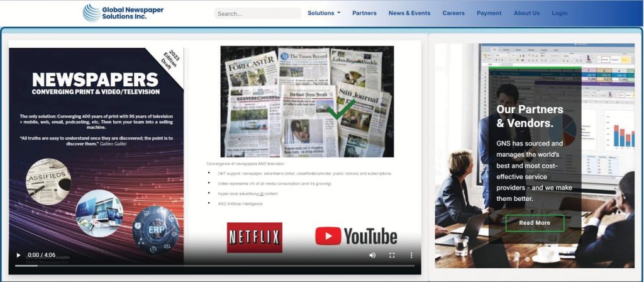Image resolution: width=644 pixels, height=282 pixels.
Task: Play the newspapers video
Action: coord(18,255)
